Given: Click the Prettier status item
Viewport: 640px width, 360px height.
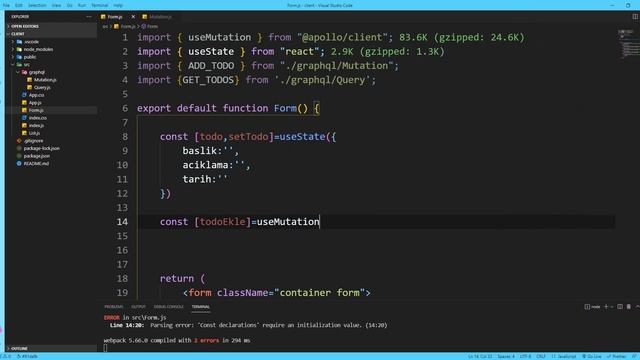Looking at the screenshot, I should (x=616, y=357).
